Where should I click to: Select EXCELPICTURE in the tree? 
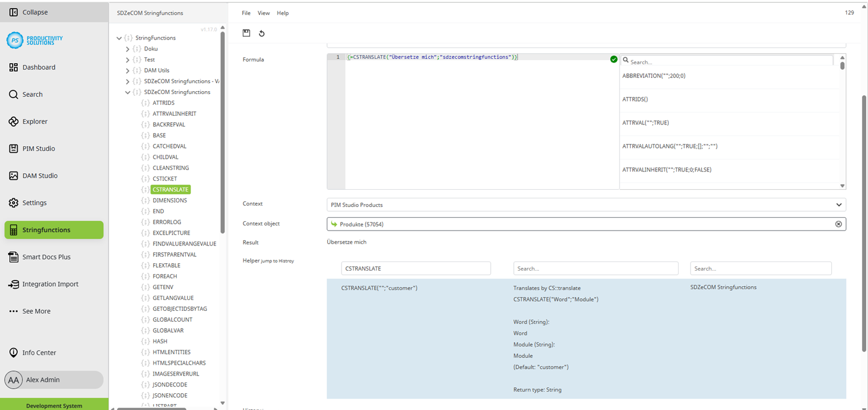[171, 233]
